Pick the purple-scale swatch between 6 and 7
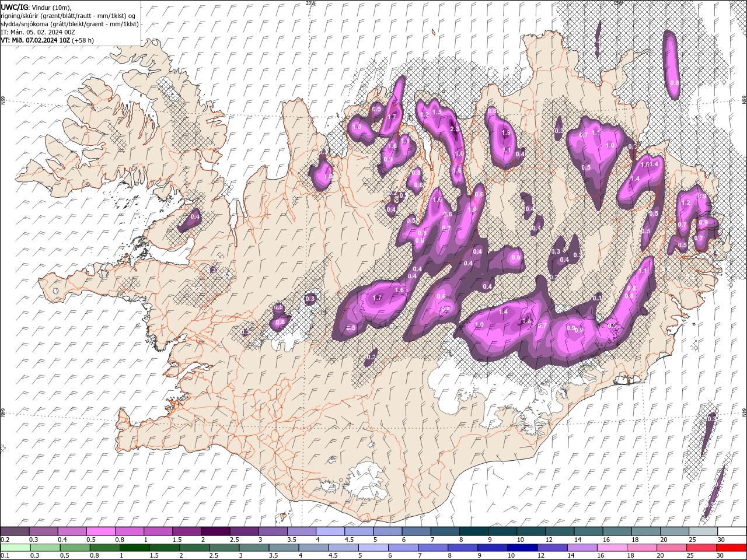Viewport: 747px width, 560px height. coord(416,531)
